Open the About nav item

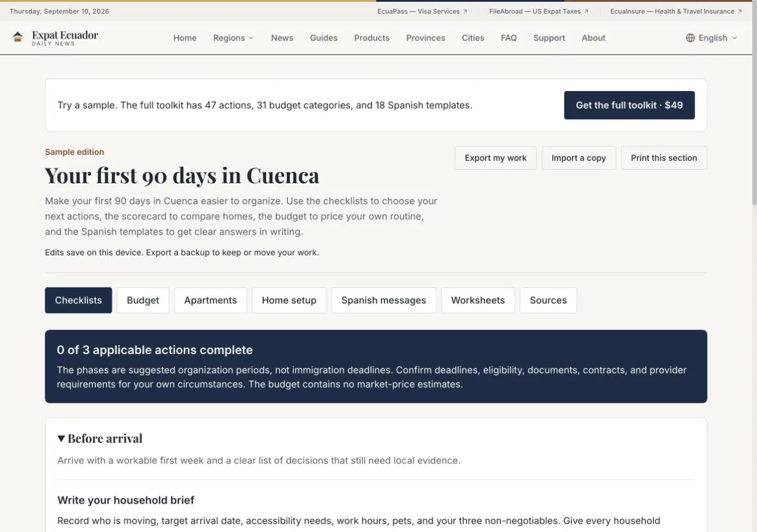click(594, 37)
